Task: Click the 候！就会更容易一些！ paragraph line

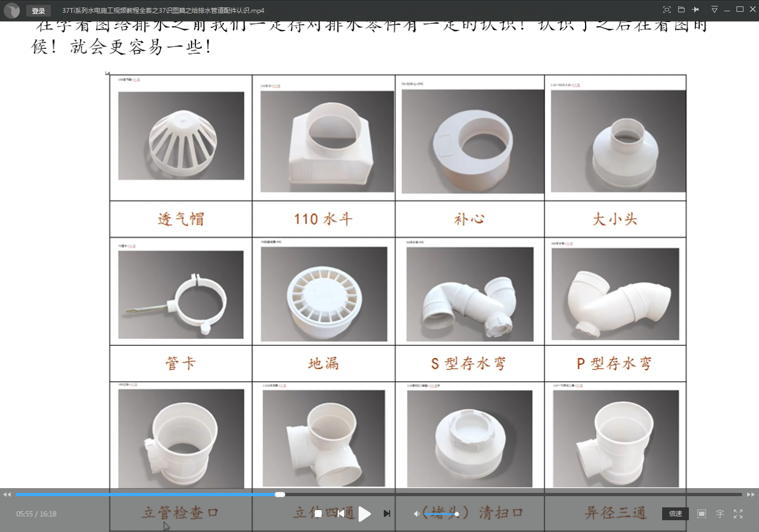Action: (x=122, y=47)
